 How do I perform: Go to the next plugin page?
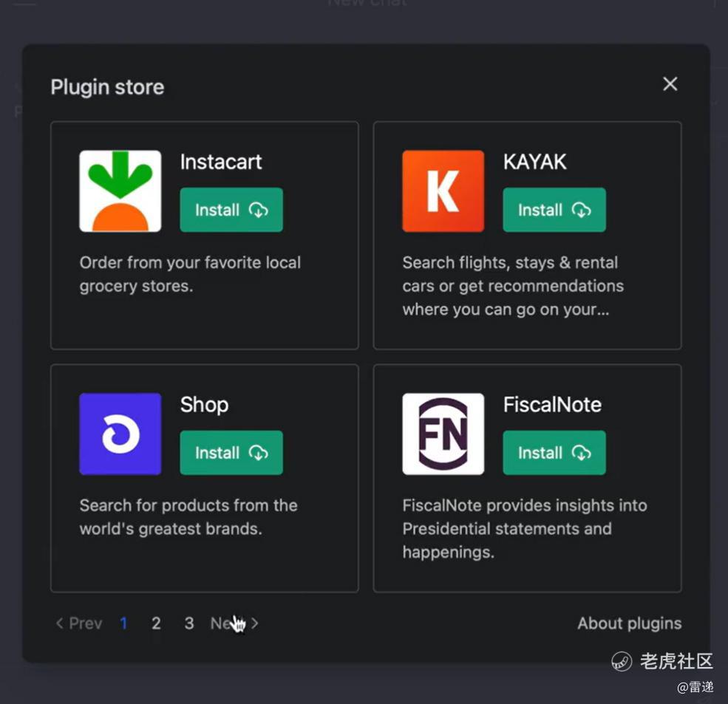[234, 623]
